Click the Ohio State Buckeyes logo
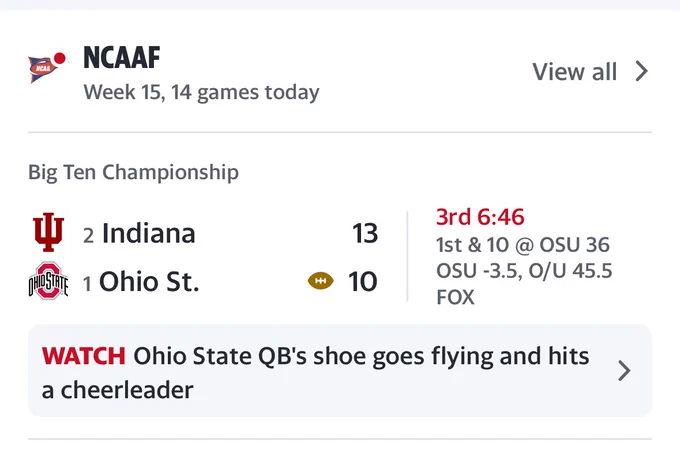The width and height of the screenshot is (680, 468). 48,281
